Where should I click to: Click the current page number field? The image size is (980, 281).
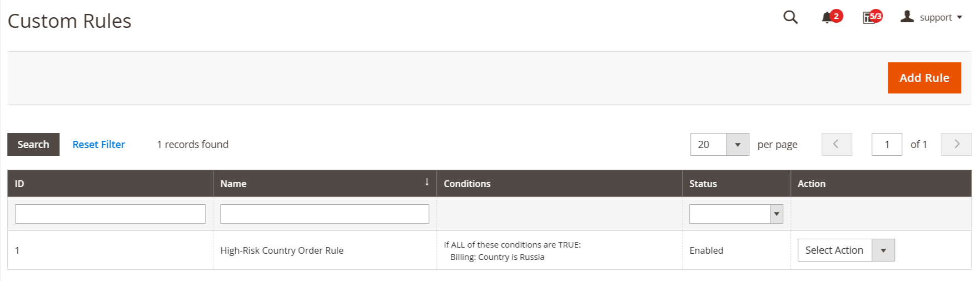pyautogui.click(x=887, y=145)
